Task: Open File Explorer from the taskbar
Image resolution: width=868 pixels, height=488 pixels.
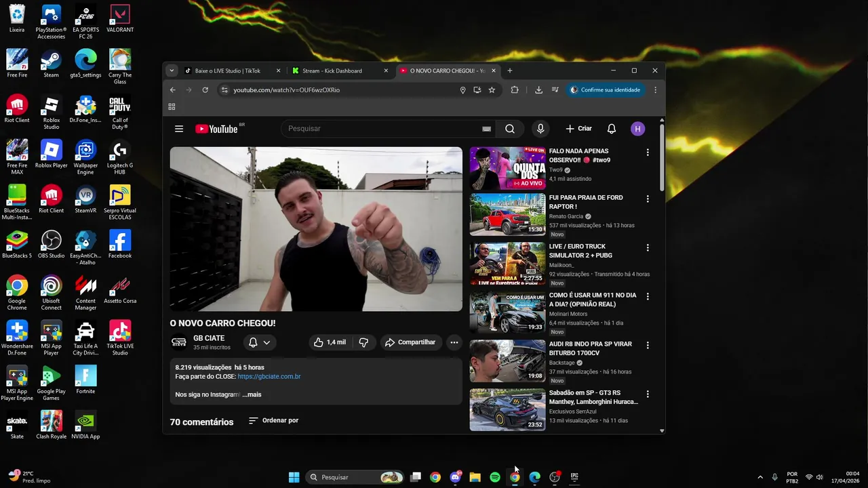Action: (x=475, y=477)
